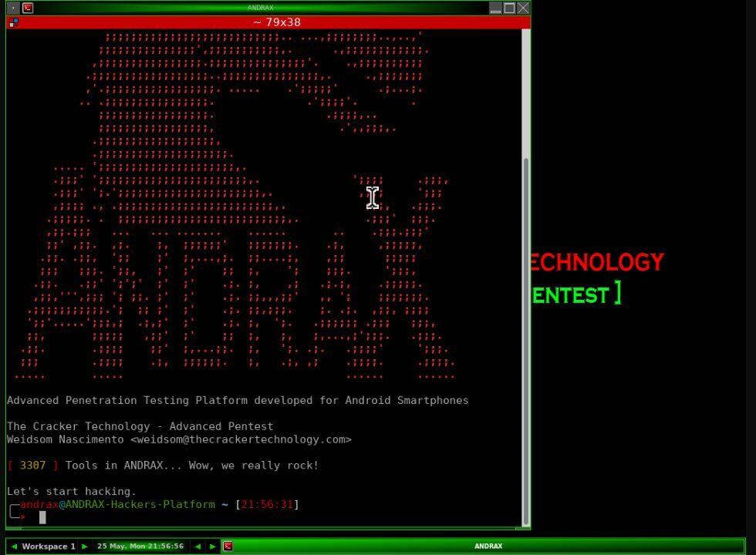
Task: Switch to the next workspace with the right arrow
Action: pyautogui.click(x=85, y=546)
